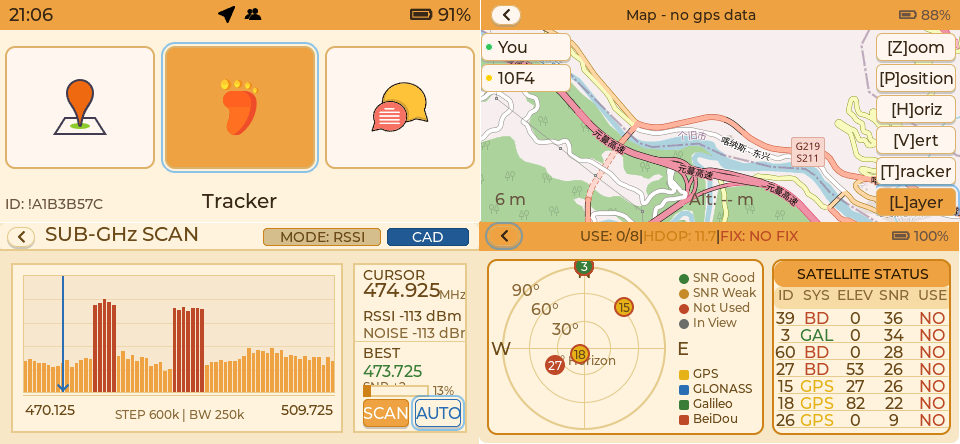Open the map pin location tile
960x444 pixels.
[80, 107]
